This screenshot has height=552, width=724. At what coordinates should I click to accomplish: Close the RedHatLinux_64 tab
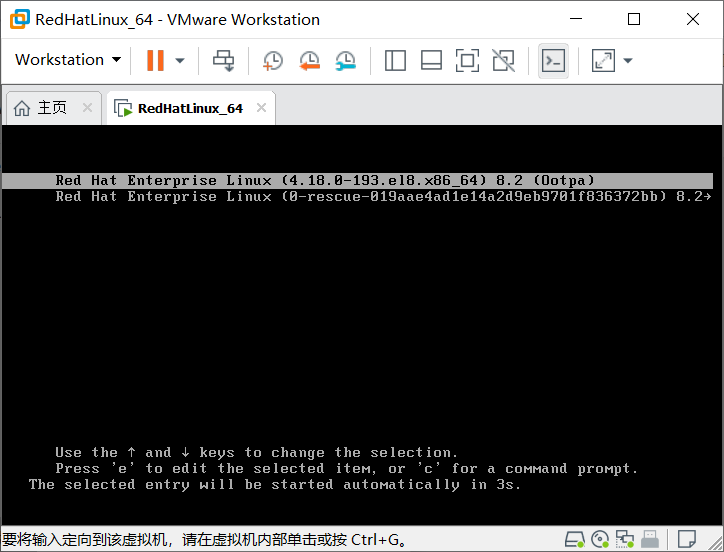pyautogui.click(x=261, y=108)
